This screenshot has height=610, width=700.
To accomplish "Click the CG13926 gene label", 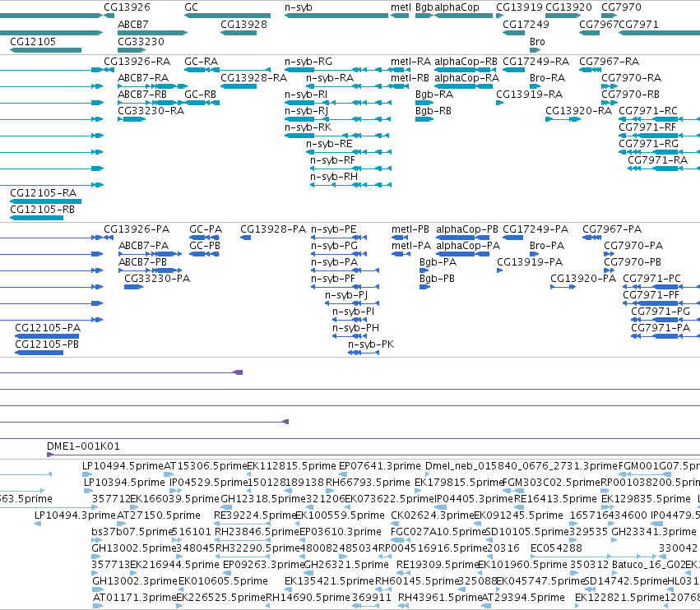I will 127,7.
